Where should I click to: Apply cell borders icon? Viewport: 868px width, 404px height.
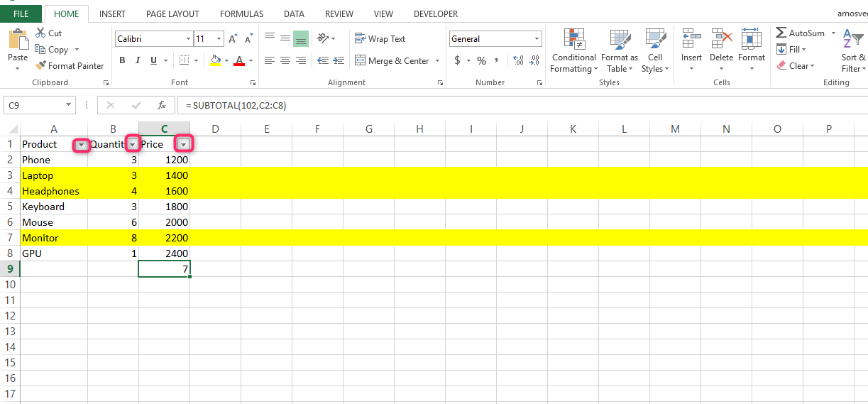pos(184,60)
